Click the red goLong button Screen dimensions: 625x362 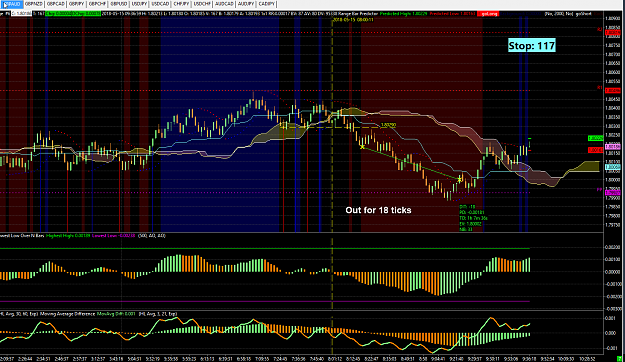(x=488, y=14)
